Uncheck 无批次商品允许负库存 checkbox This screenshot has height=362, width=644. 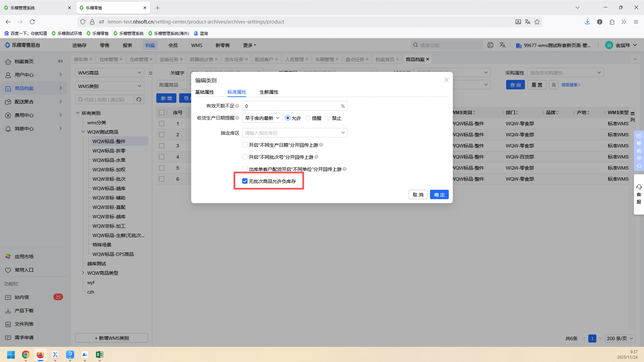tap(245, 181)
